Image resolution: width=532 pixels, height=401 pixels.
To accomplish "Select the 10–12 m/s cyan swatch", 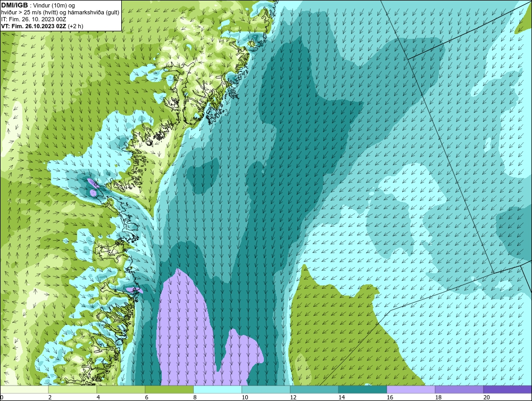I will click(266, 389).
